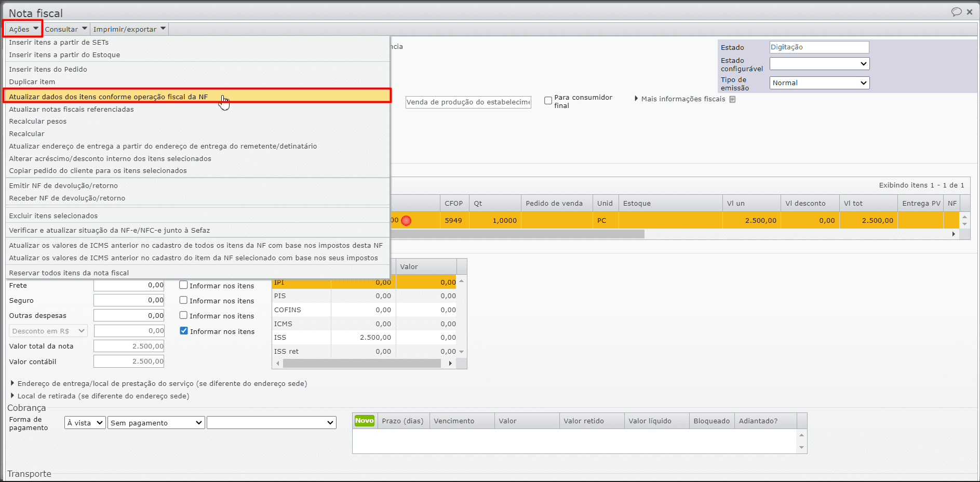Image resolution: width=980 pixels, height=482 pixels.
Task: Select Inserir itens a partir de SETs
Action: tap(197, 43)
